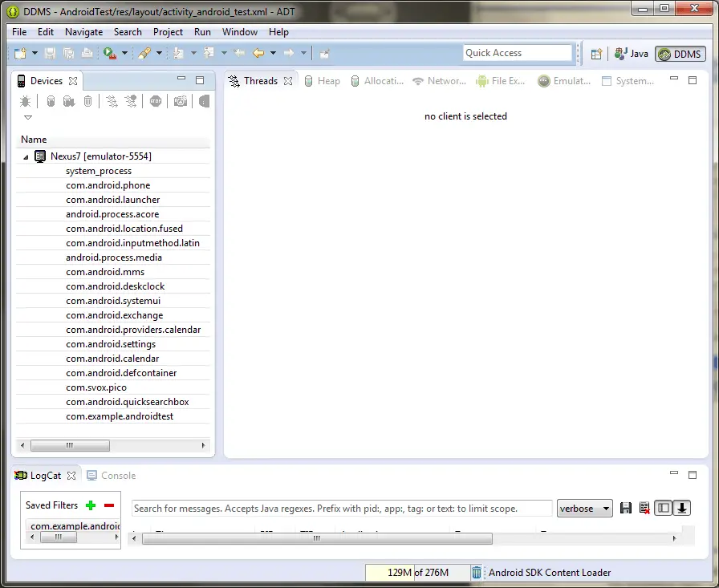Toggle scroll lock in LogCat

(x=682, y=508)
